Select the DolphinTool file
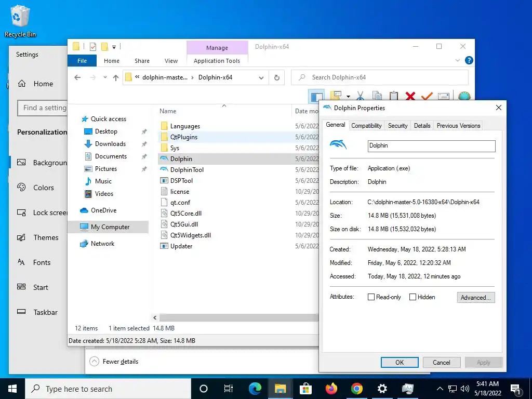This screenshot has width=532, height=399. point(187,170)
